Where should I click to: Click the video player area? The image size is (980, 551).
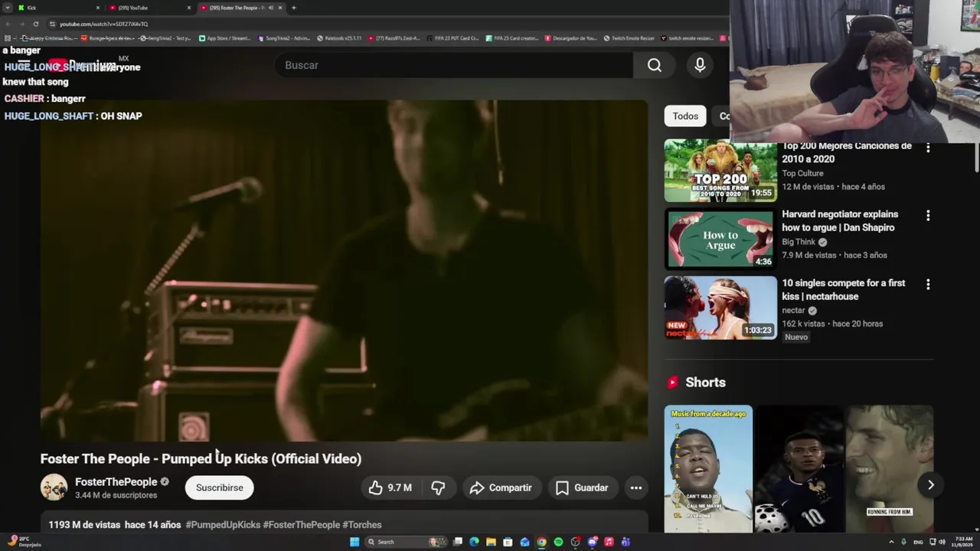[344, 271]
